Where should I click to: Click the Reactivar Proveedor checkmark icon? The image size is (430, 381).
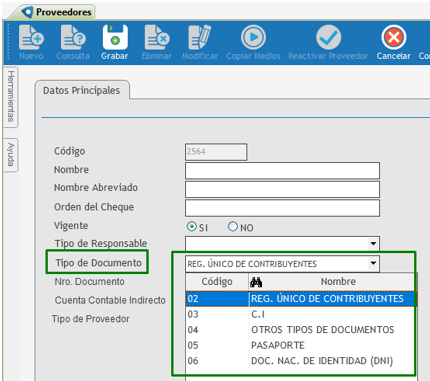[x=328, y=37]
